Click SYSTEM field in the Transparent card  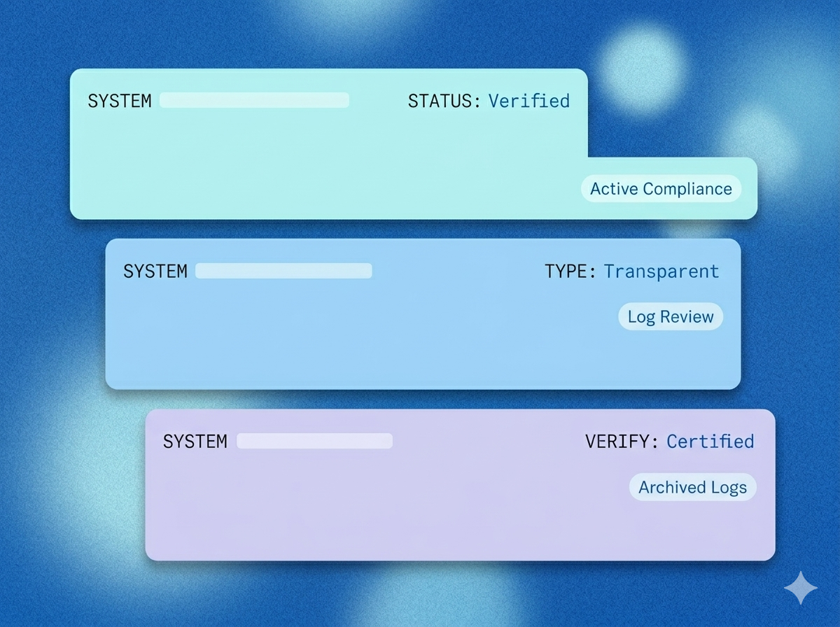(283, 271)
